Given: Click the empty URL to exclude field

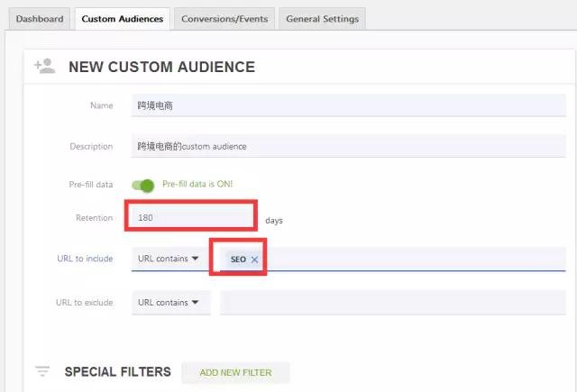Looking at the screenshot, I should click(x=392, y=303).
